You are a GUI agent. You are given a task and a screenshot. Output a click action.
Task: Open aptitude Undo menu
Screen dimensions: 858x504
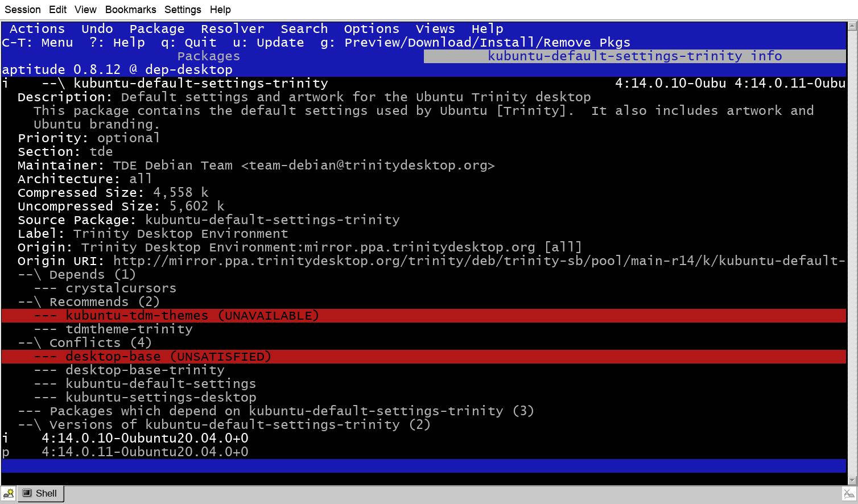[97, 29]
